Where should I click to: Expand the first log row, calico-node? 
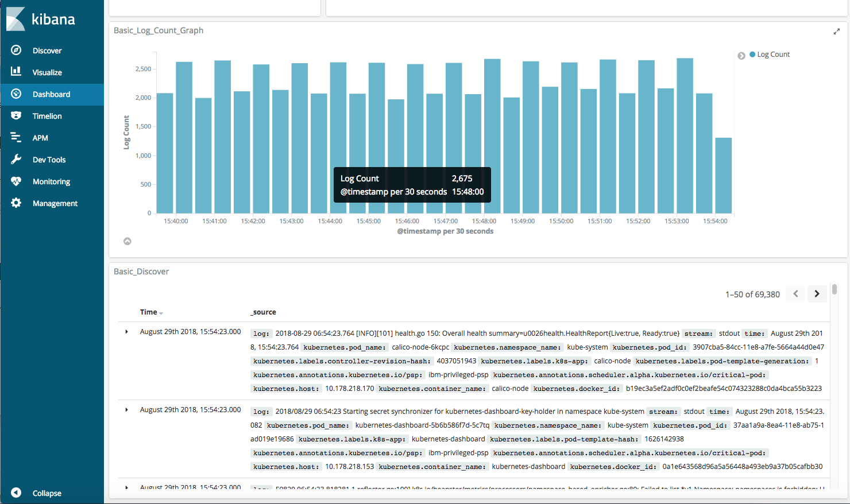pyautogui.click(x=127, y=332)
